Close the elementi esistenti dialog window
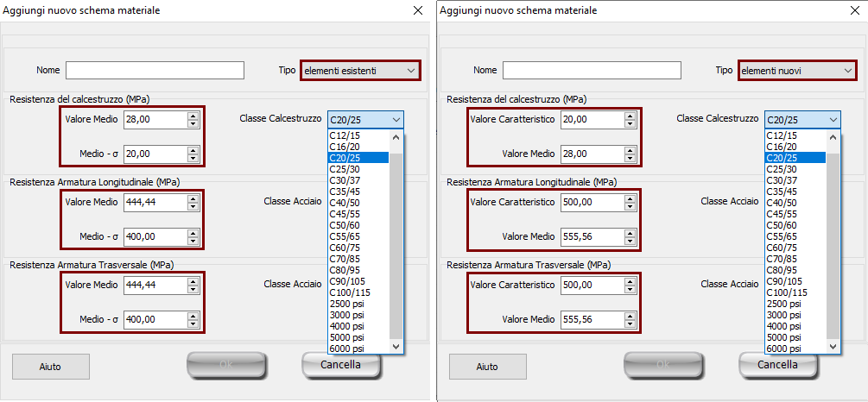This screenshot has width=868, height=402. point(418,9)
